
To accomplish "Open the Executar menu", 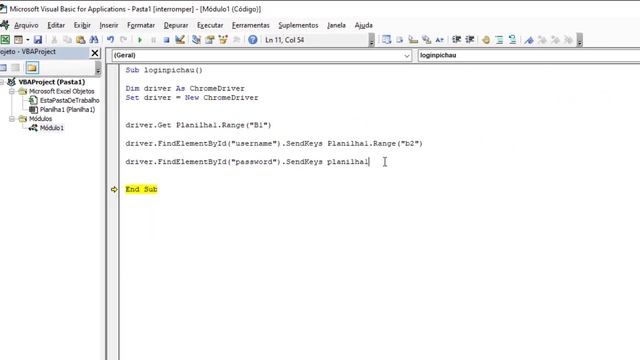I will click(x=210, y=25).
